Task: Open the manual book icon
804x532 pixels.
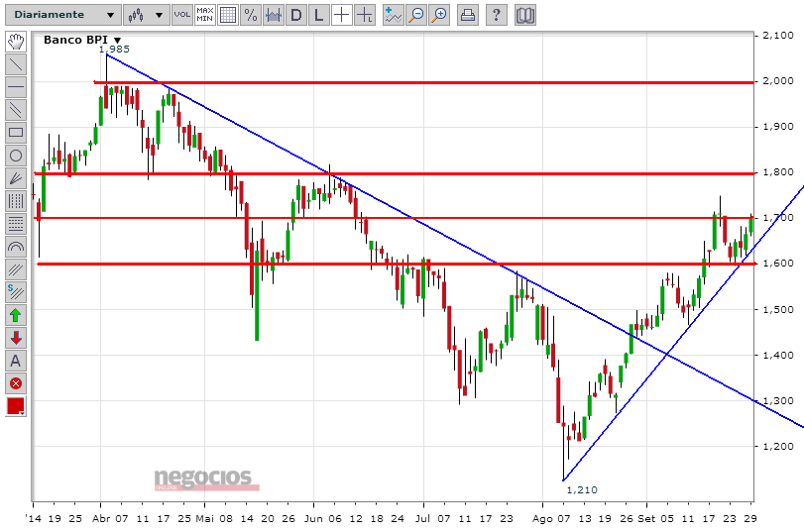Action: [x=525, y=15]
